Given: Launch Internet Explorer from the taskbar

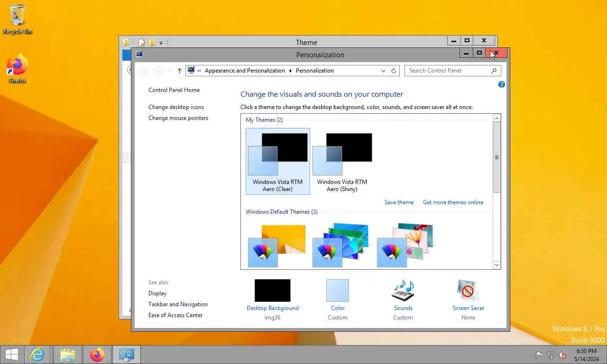Looking at the screenshot, I should click(x=37, y=355).
